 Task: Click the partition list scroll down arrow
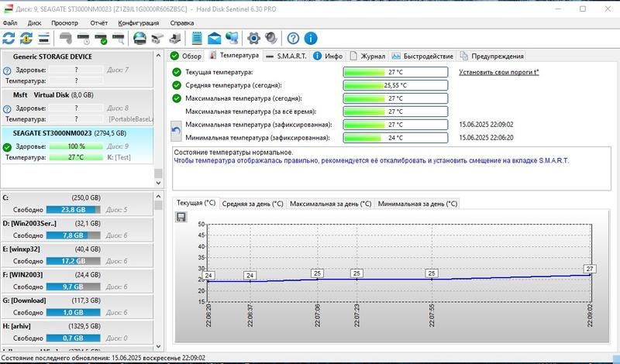(x=158, y=347)
